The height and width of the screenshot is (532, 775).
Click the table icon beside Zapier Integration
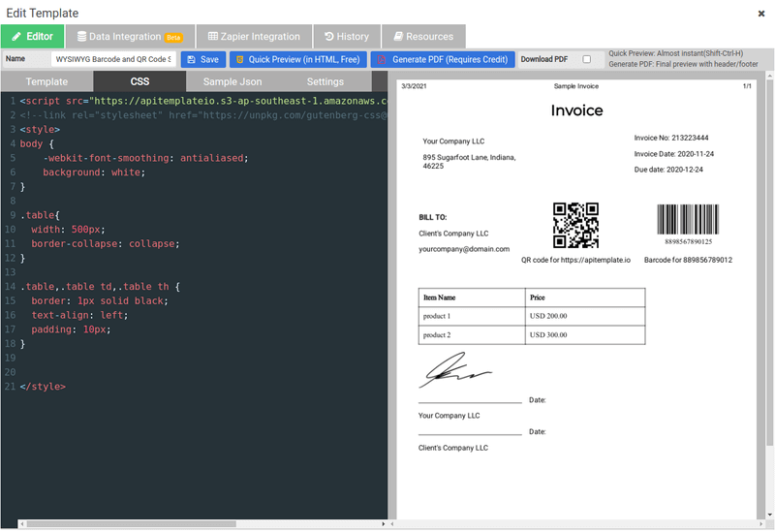pyautogui.click(x=212, y=37)
